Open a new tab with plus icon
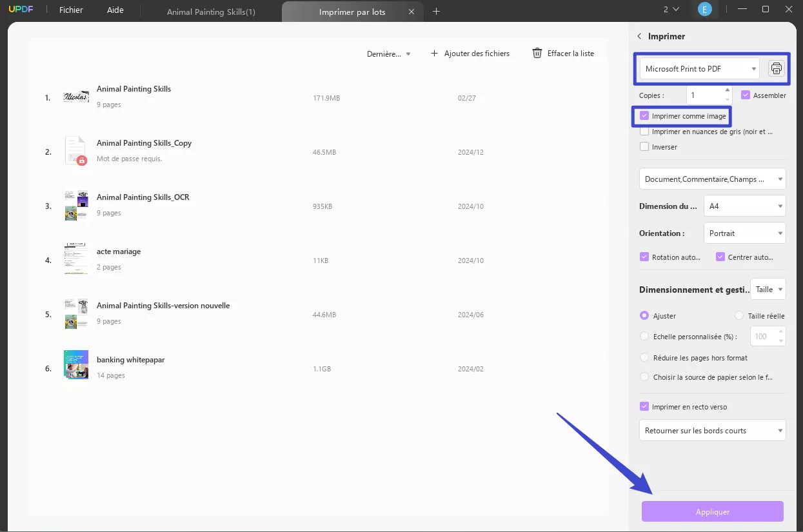 click(436, 11)
